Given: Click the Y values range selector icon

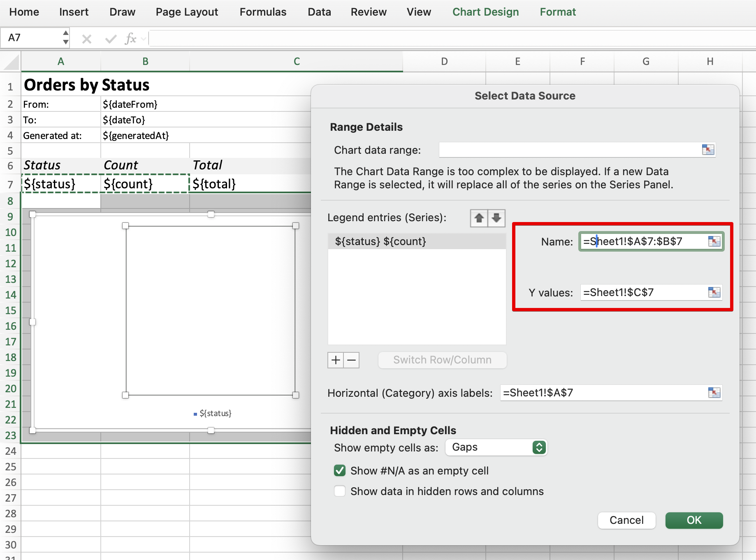Looking at the screenshot, I should (714, 292).
